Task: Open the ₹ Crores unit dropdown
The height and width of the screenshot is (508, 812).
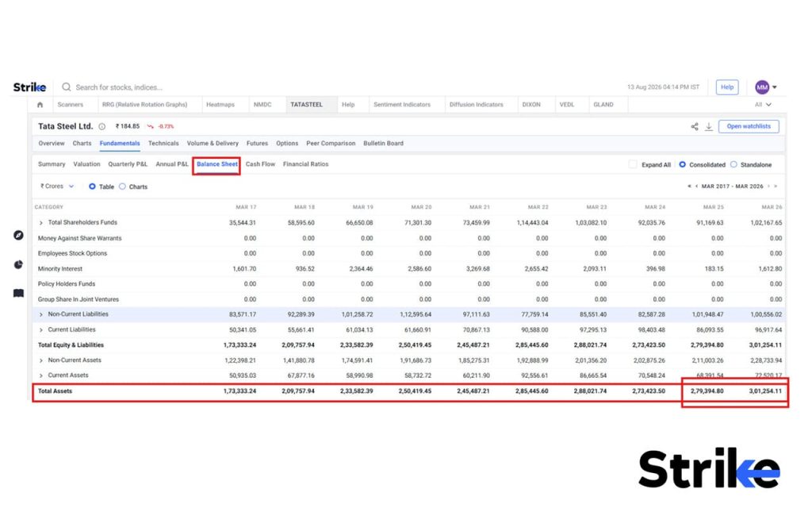Action: [x=57, y=186]
